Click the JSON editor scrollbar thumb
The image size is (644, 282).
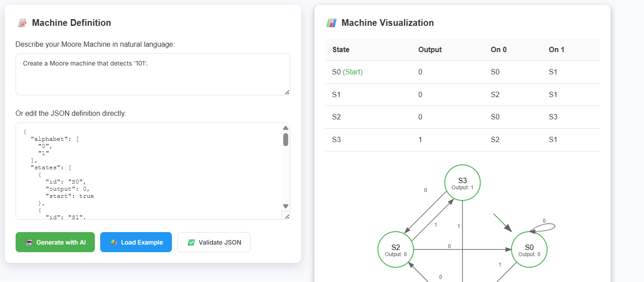click(x=285, y=141)
